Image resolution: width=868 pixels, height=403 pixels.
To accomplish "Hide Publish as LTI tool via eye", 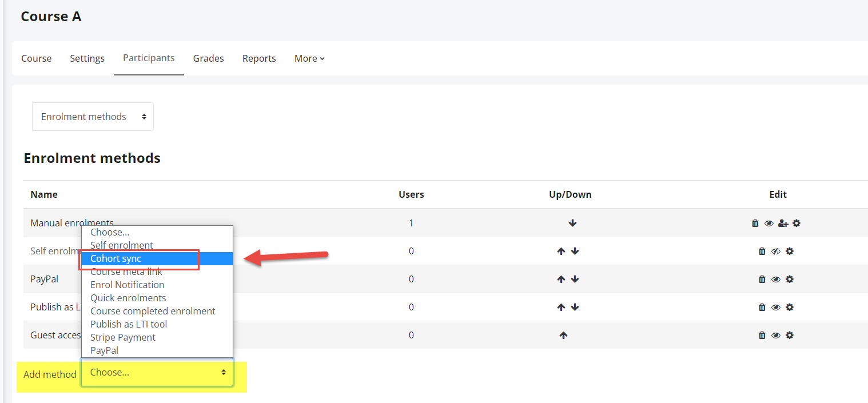I will pyautogui.click(x=776, y=307).
